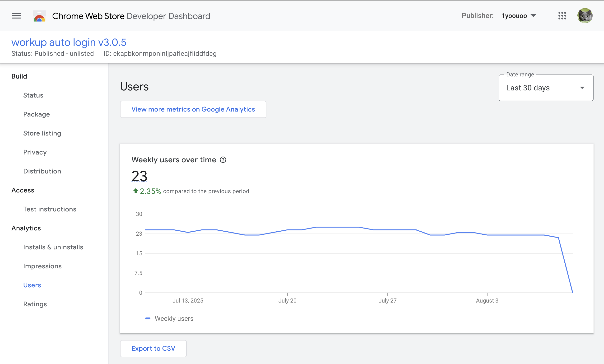This screenshot has width=604, height=364.
Task: Open the Google apps grid
Action: click(562, 16)
